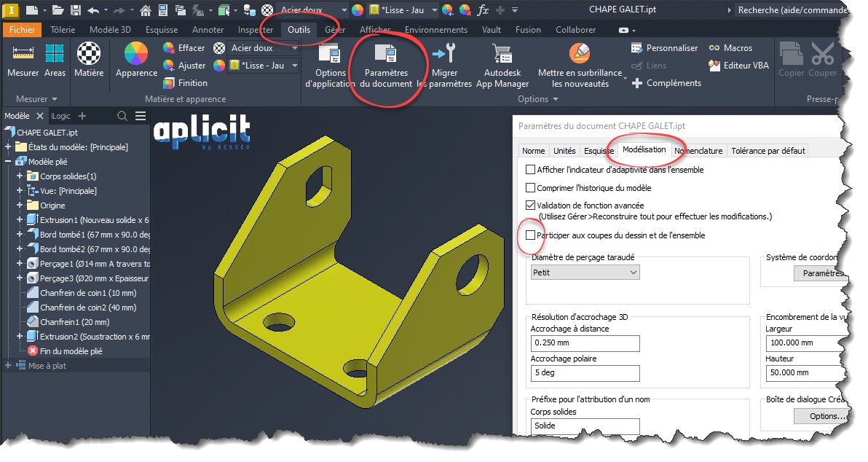Uncheck Validation de fonction avancée
The width and height of the screenshot is (868, 462).
(x=530, y=205)
